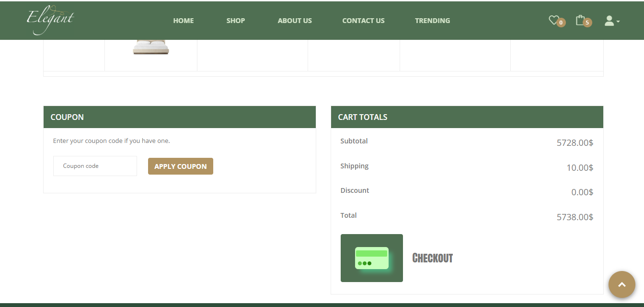Select the Trending menu item
Screen dimensions: 644x307
(432, 21)
